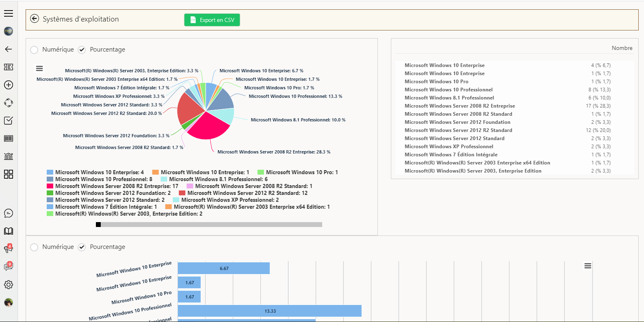Open the lifecycle circular arrows icon
Viewport: 644px width, 322px height.
[x=9, y=103]
